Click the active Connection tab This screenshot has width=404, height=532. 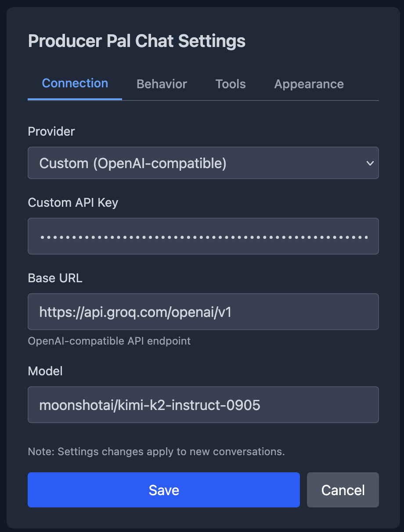point(75,83)
